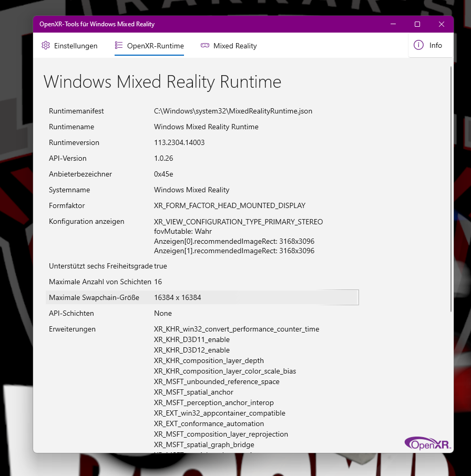Click XR_KHR_win32_convert_performance_counter_time extension
Viewport: 471px width, 476px height.
pyautogui.click(x=237, y=329)
